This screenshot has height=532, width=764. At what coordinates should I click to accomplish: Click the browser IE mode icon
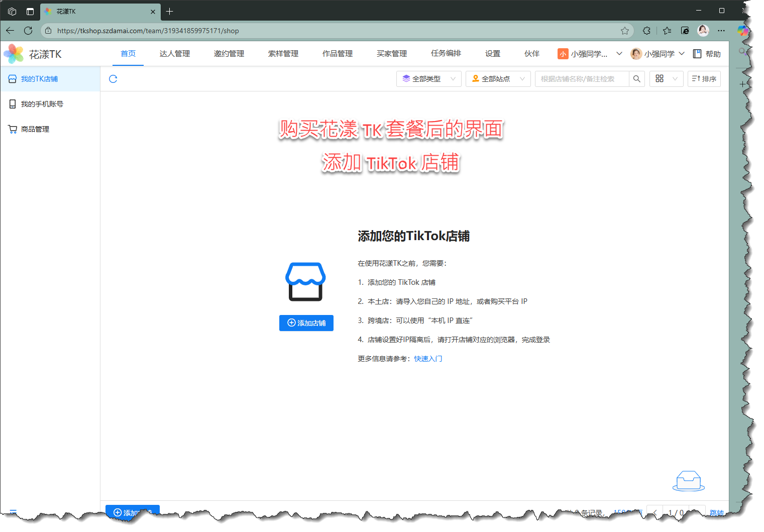click(x=685, y=31)
